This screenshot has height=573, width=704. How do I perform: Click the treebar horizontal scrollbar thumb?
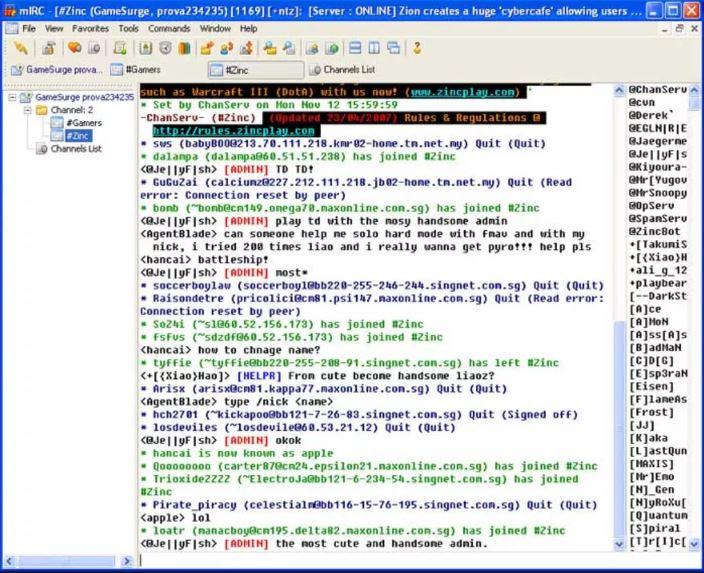click(x=66, y=561)
